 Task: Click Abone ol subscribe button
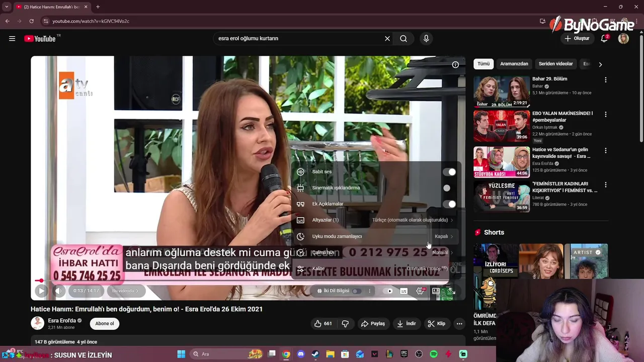(105, 324)
